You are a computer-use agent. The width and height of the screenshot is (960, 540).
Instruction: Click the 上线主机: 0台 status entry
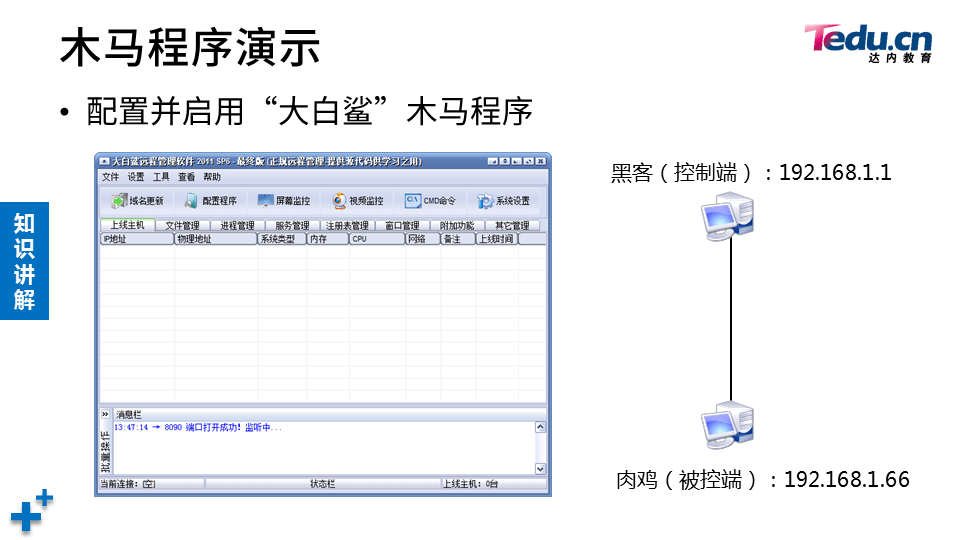click(x=493, y=484)
